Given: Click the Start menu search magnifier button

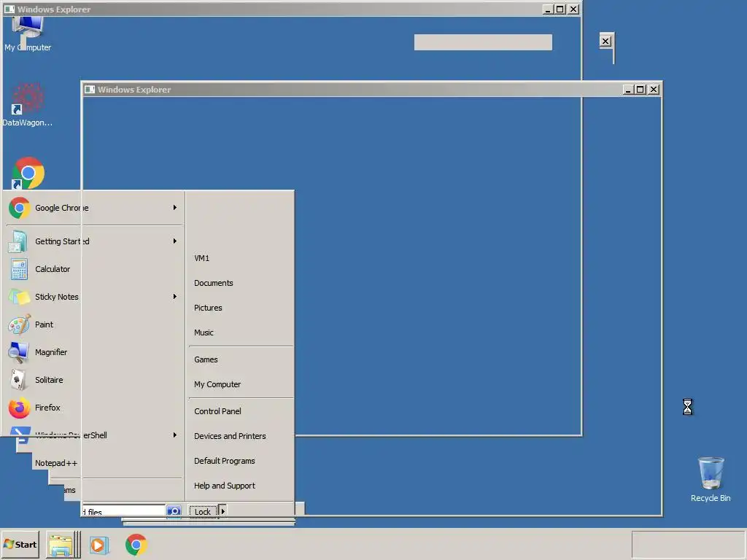Looking at the screenshot, I should pyautogui.click(x=174, y=511).
